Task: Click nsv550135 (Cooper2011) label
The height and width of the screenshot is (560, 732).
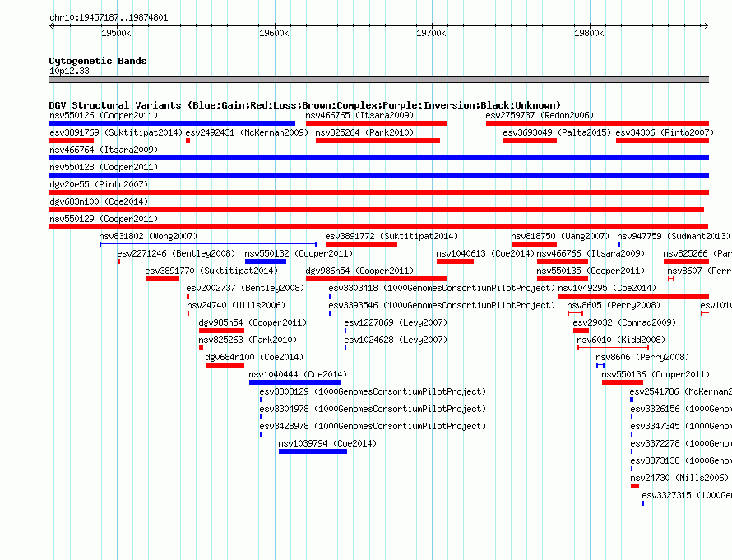Action: [x=591, y=271]
